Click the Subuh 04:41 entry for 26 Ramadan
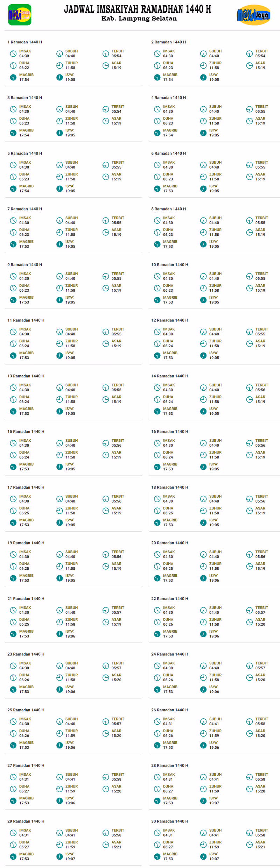 click(x=214, y=724)
